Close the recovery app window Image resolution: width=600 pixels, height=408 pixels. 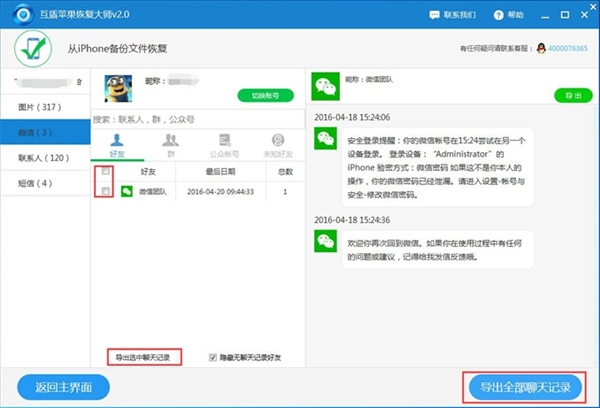(584, 15)
